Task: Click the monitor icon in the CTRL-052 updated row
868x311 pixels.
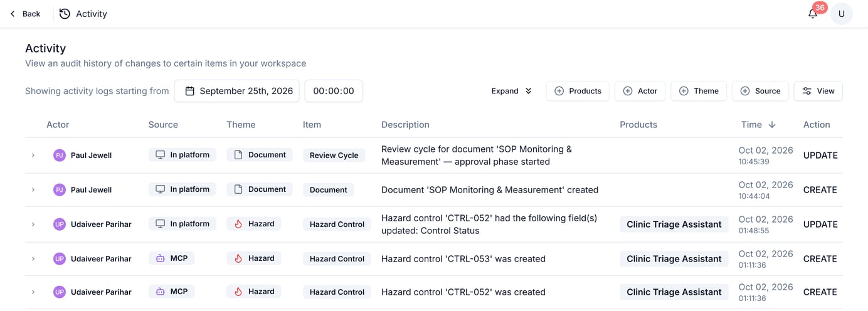Action: tap(161, 223)
